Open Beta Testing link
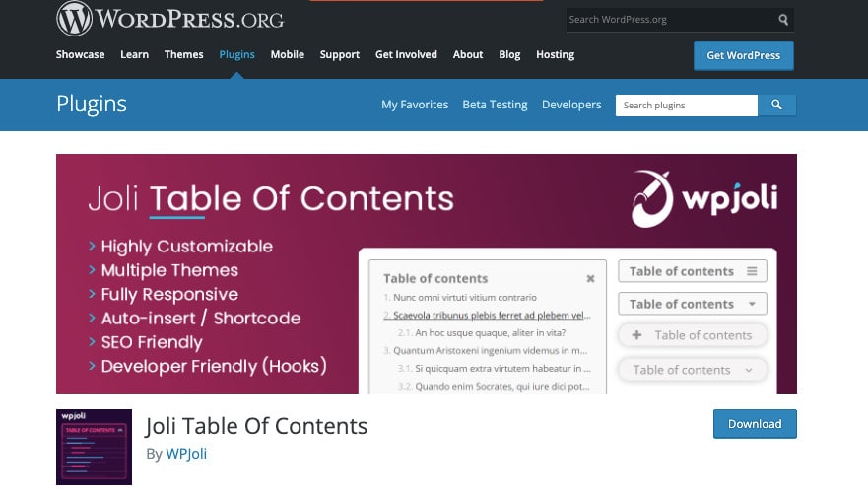Image resolution: width=868 pixels, height=501 pixels. [495, 105]
